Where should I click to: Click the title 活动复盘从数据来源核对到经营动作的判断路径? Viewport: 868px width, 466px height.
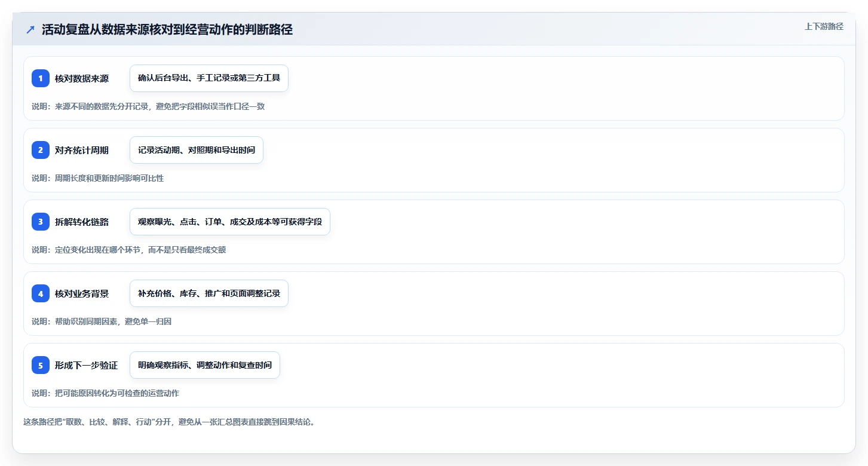coord(167,30)
